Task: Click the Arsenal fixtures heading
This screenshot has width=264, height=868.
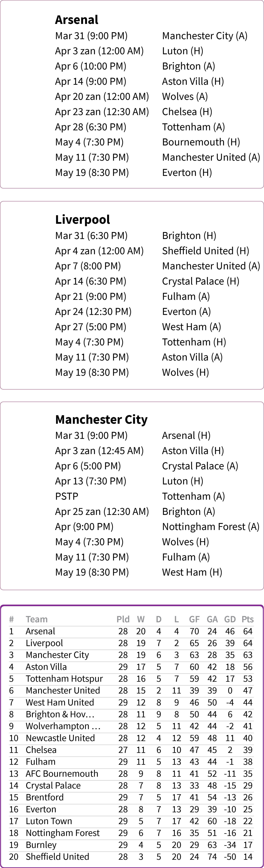Action: pos(77,20)
